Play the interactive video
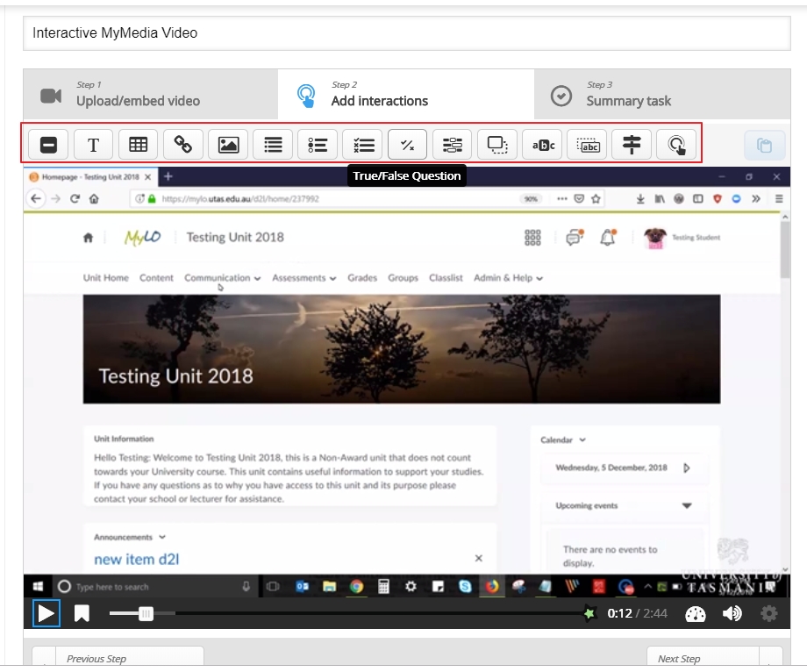This screenshot has width=807, height=672. [46, 613]
